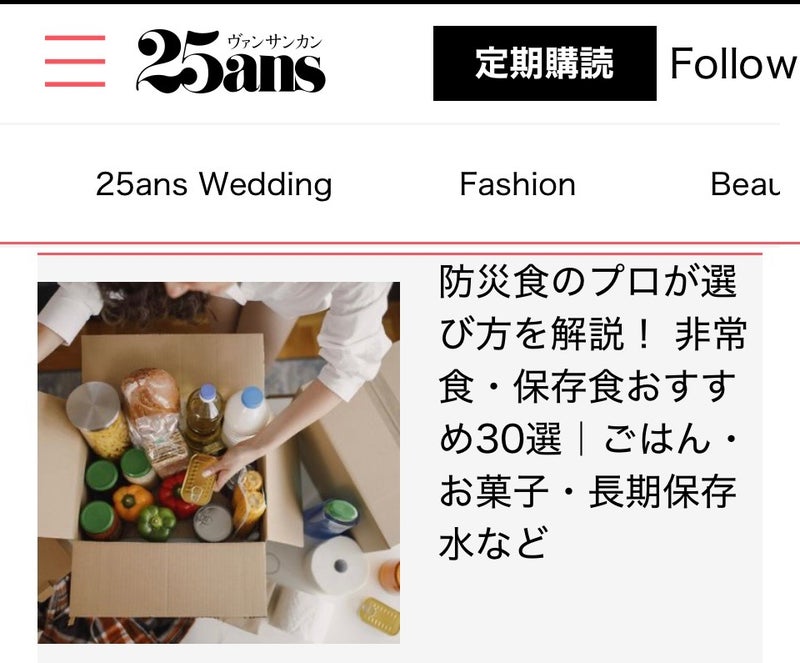Screen dimensions: 800x663
Task: Tap the 定期購読 subscription button
Action: pos(544,63)
